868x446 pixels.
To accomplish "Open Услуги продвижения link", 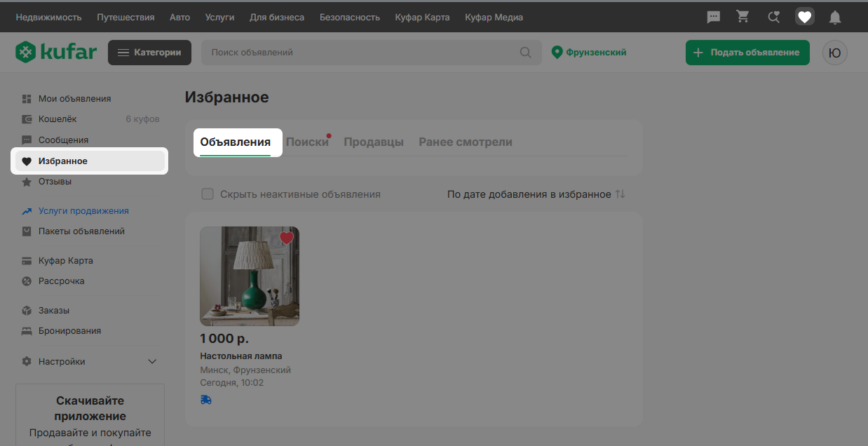I will click(83, 211).
